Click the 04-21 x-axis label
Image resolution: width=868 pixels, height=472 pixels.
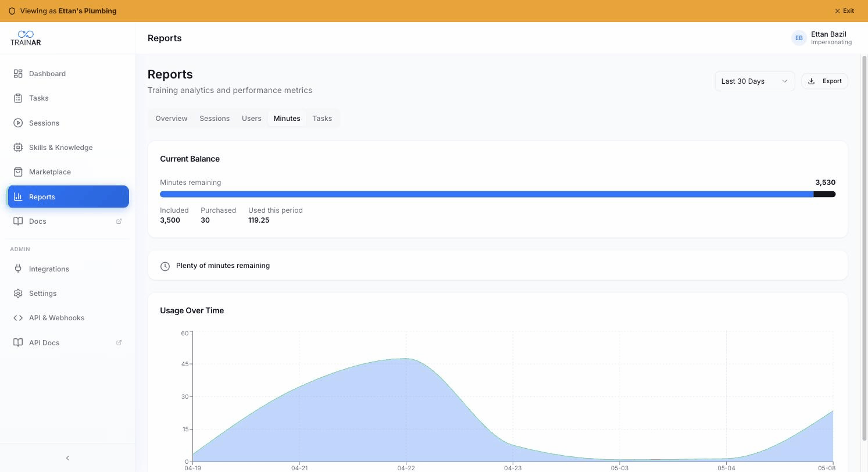[x=299, y=468]
